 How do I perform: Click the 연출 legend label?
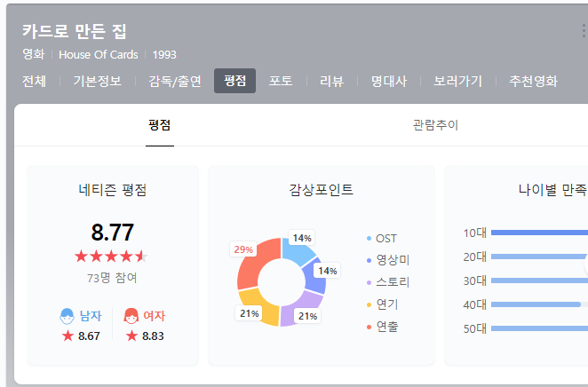tap(387, 327)
